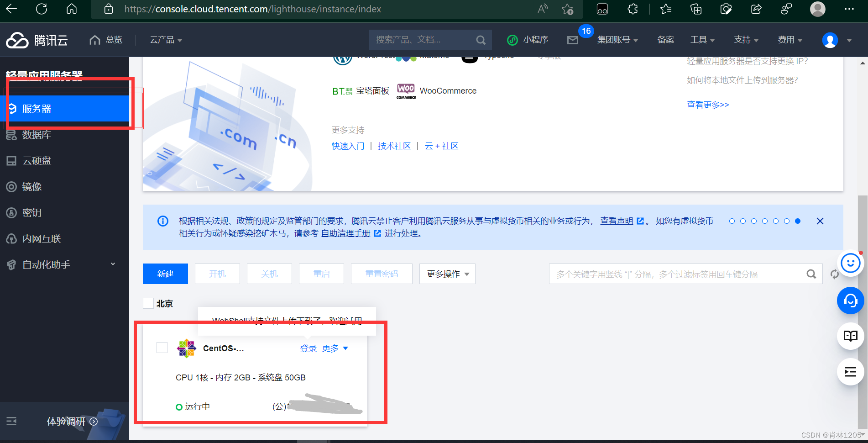868x443 pixels.
Task: Go to 镜像 in the sidebar
Action: pyautogui.click(x=64, y=187)
